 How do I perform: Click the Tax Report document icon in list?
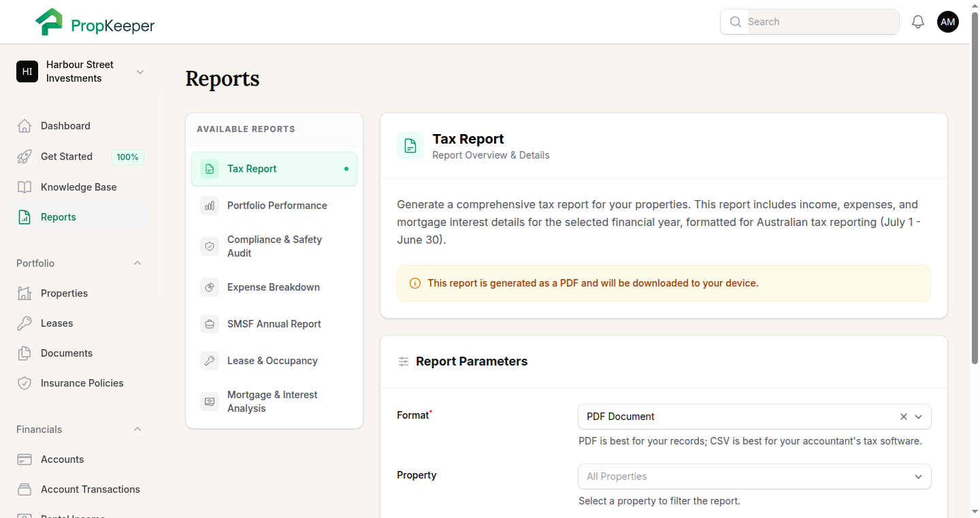click(210, 169)
